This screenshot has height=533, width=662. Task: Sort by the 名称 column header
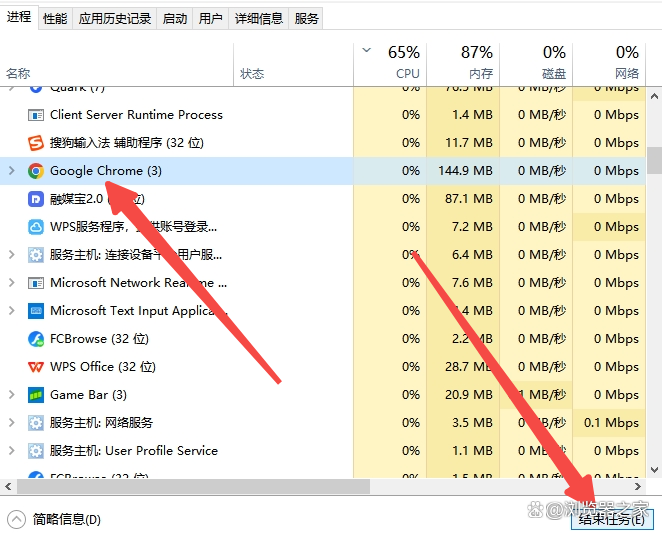tap(117, 65)
